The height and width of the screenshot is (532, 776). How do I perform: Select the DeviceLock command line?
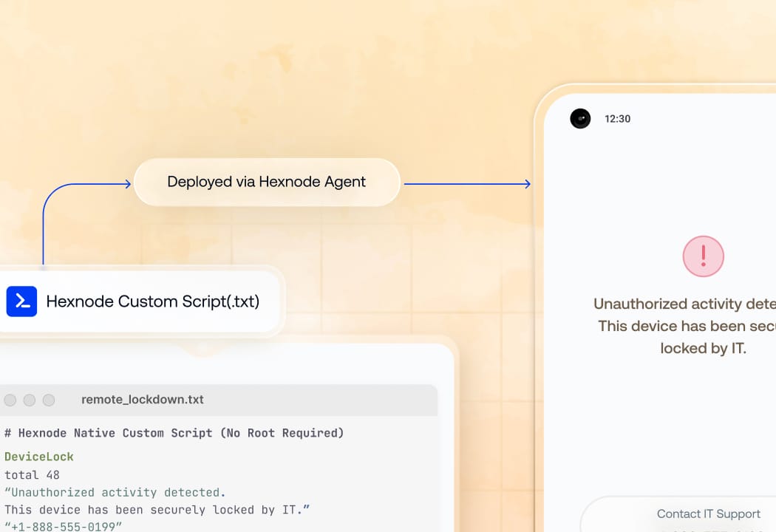coord(39,457)
